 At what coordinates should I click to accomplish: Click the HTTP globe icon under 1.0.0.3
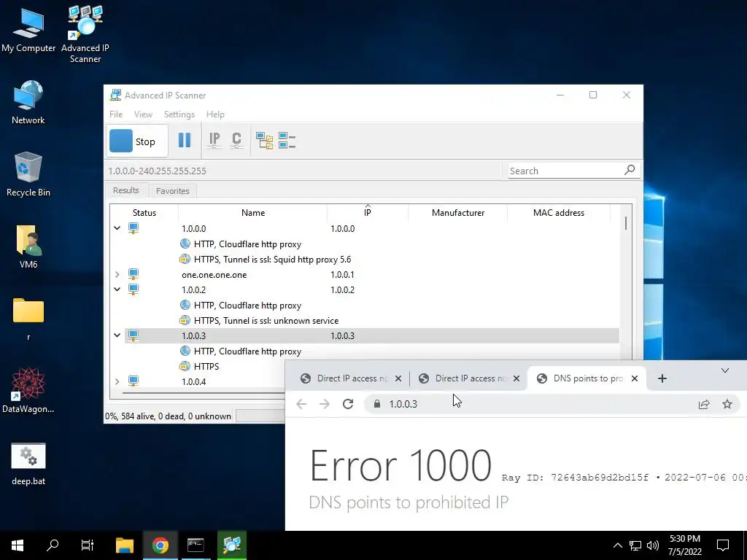[185, 351]
